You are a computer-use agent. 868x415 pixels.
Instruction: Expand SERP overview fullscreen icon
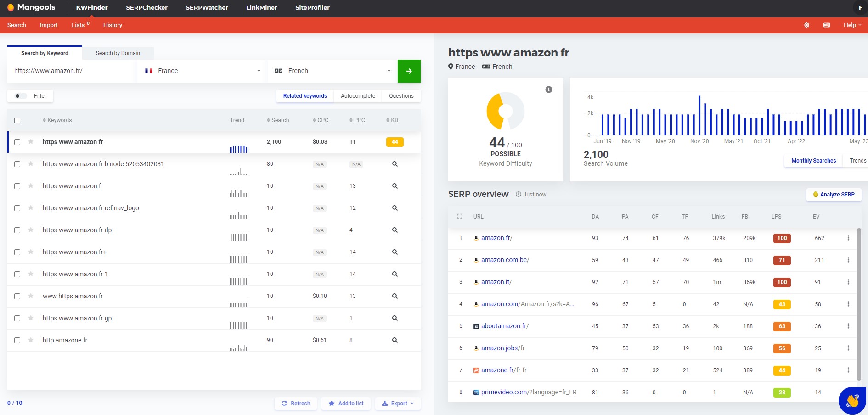(460, 217)
